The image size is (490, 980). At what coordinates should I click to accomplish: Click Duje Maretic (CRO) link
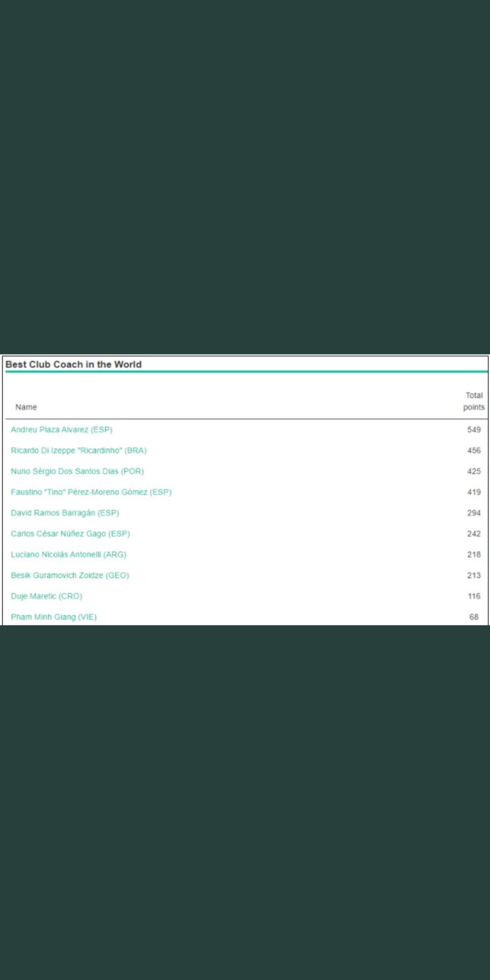(x=46, y=596)
